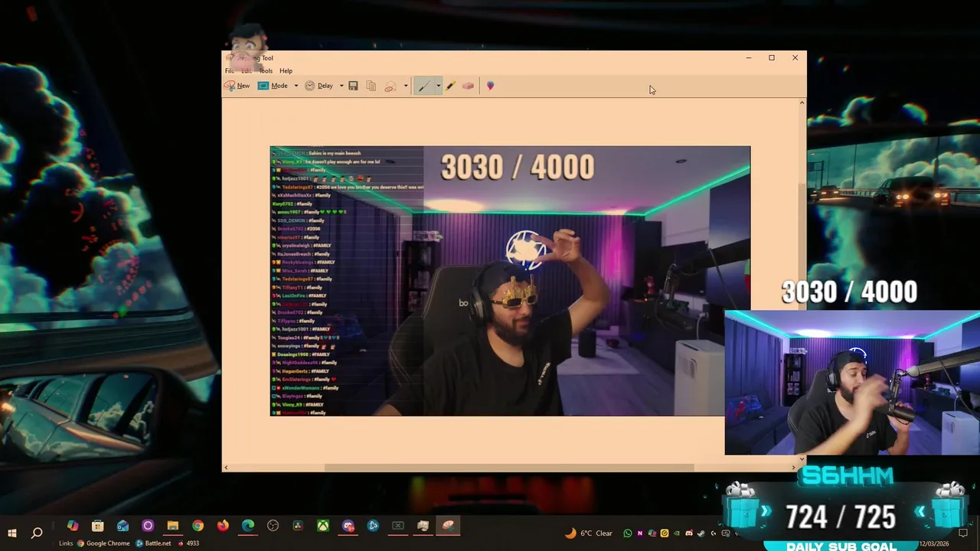This screenshot has width=980, height=551.
Task: Open OneNote from the system tray
Action: 640,533
